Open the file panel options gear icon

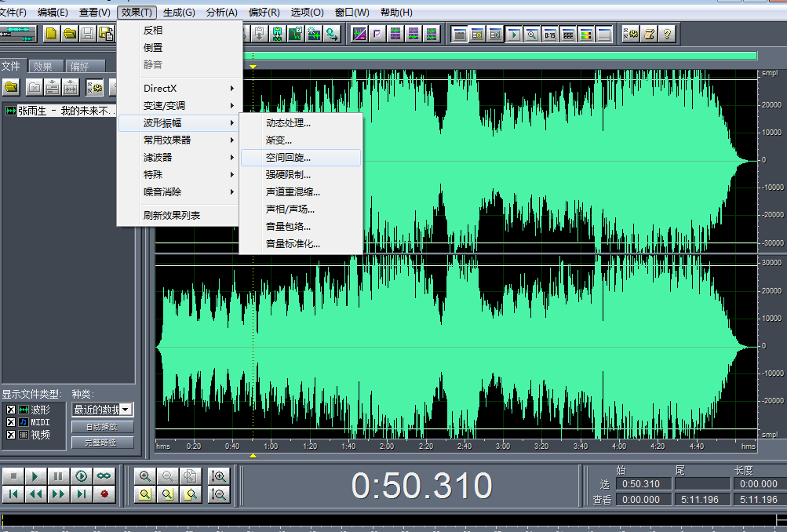tap(94, 87)
